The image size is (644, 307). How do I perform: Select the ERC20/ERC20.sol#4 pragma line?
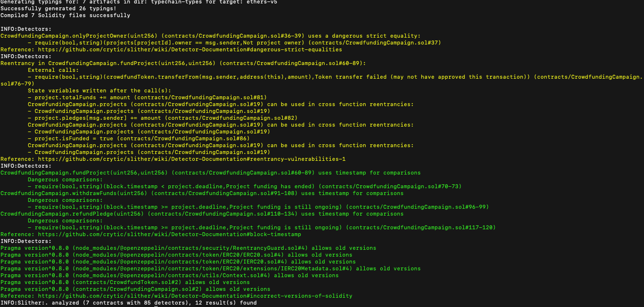(x=176, y=255)
